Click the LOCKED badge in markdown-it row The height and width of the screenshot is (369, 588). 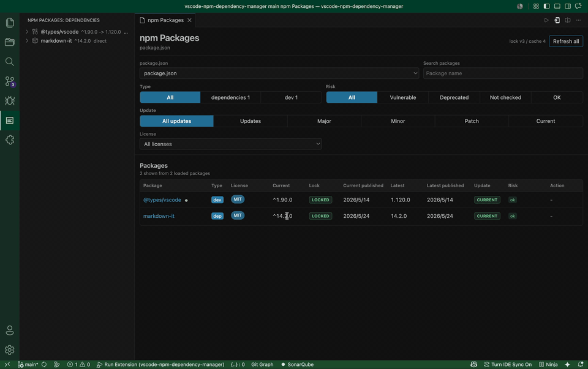click(x=320, y=216)
